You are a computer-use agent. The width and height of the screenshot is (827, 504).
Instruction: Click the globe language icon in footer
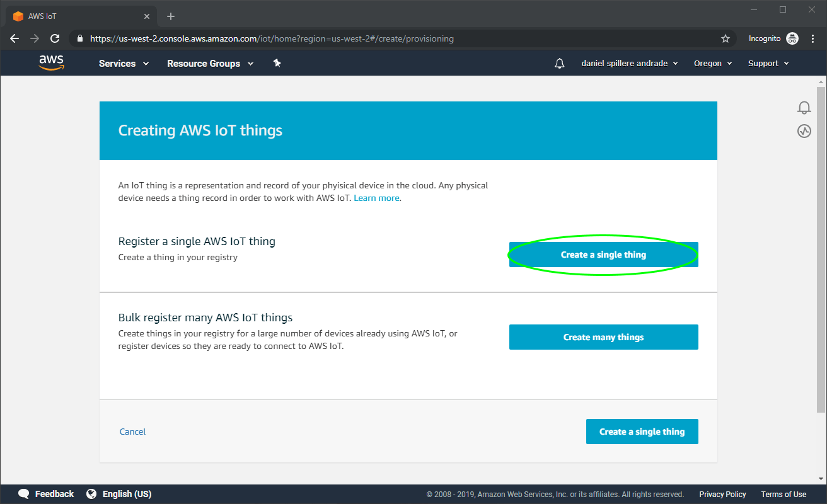(91, 494)
